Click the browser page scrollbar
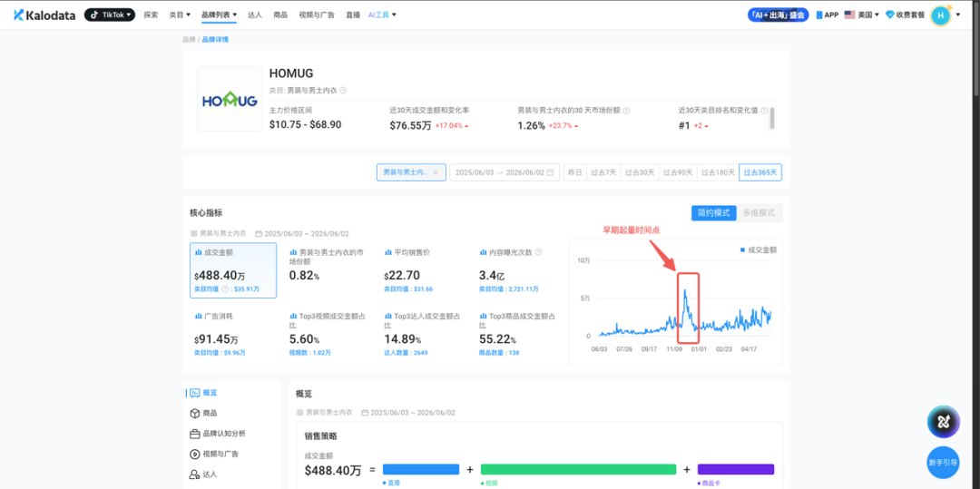 click(975, 50)
